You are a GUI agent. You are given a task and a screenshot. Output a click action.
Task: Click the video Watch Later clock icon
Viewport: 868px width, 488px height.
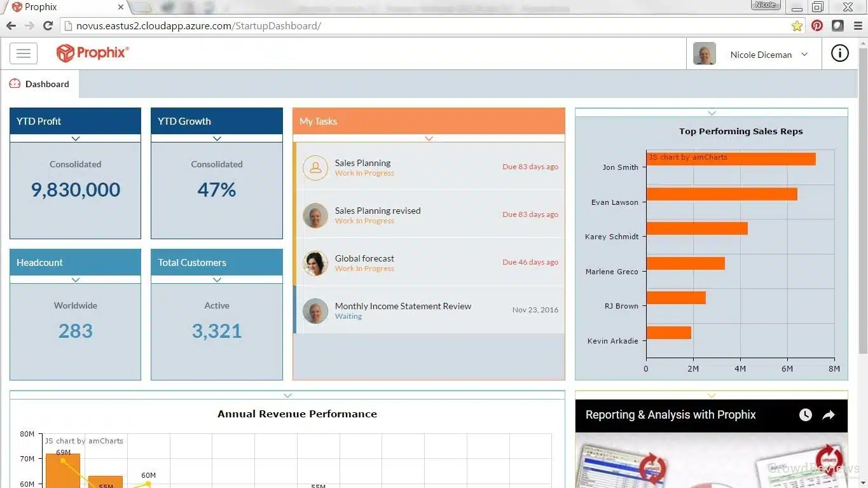click(x=806, y=415)
